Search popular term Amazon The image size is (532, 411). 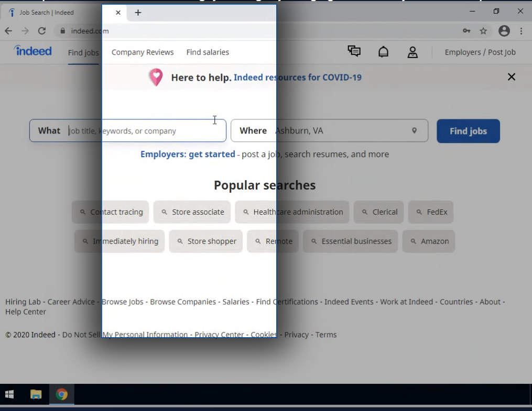[429, 241]
